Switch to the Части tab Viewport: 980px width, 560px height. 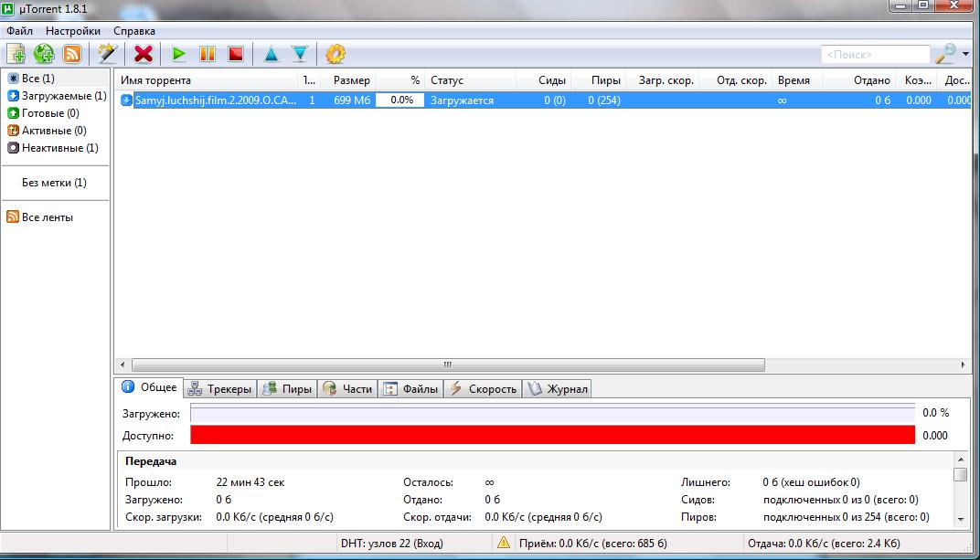(x=347, y=389)
